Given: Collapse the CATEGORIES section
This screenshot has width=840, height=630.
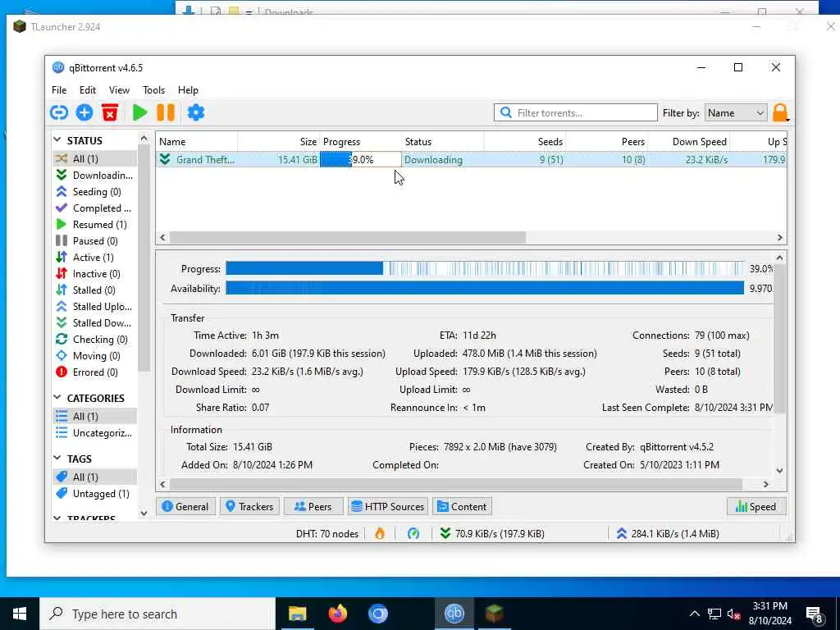Looking at the screenshot, I should click(x=57, y=398).
